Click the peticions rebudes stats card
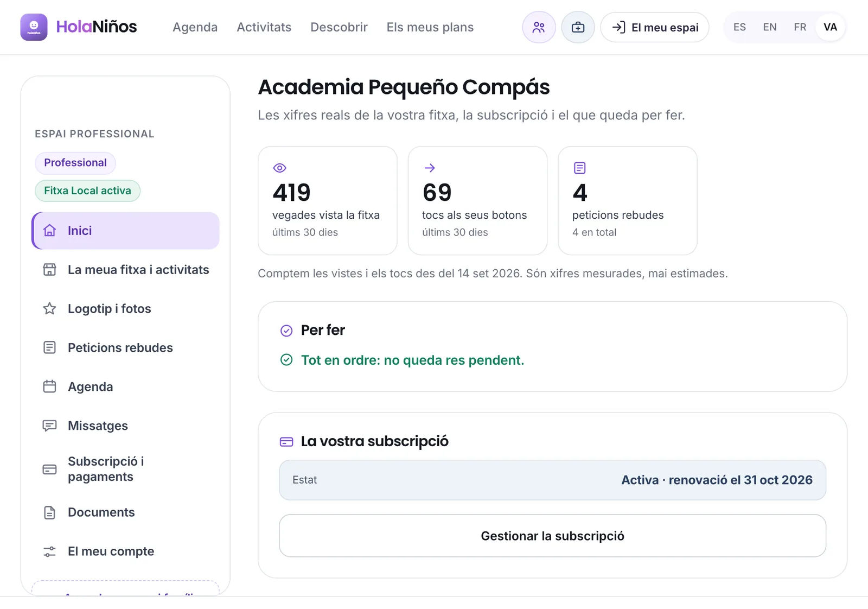The image size is (868, 609). pyautogui.click(x=628, y=200)
